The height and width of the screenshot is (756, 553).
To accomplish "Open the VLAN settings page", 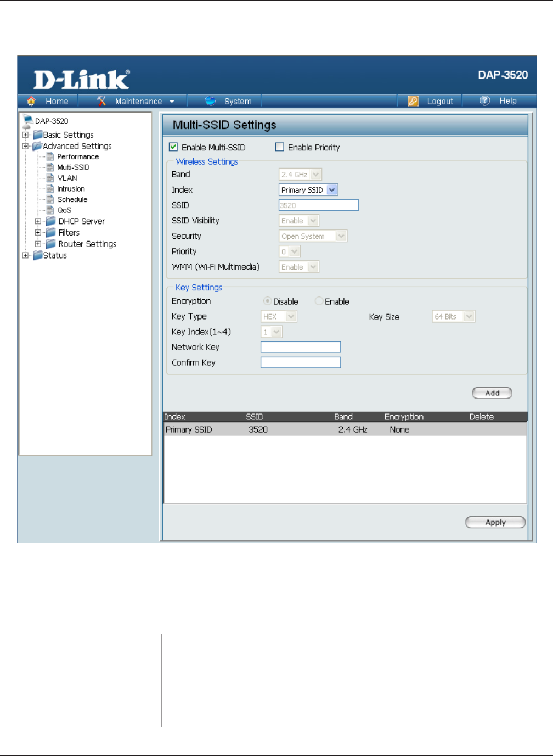I will point(67,178).
